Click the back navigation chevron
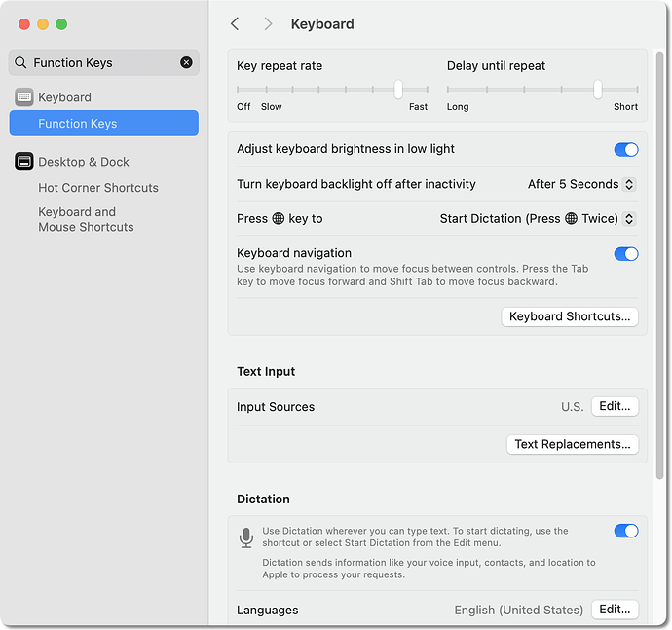This screenshot has height=630, width=672. [235, 23]
